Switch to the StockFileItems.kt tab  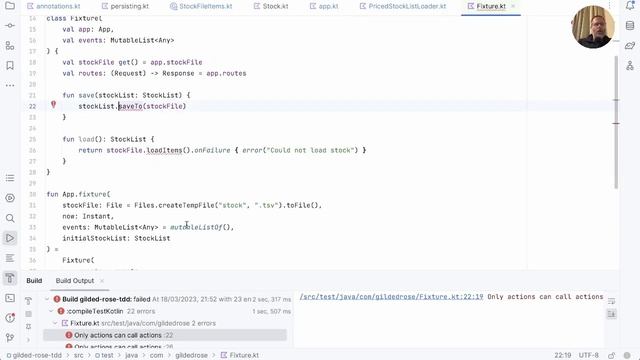[201, 6]
